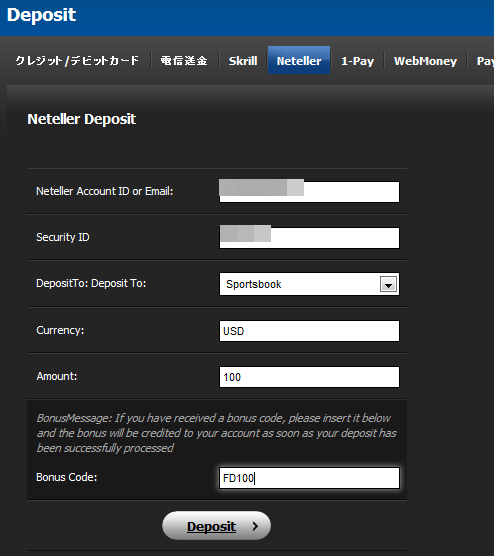Click the Amount field showing 100
This screenshot has width=494, height=556.
click(x=309, y=377)
